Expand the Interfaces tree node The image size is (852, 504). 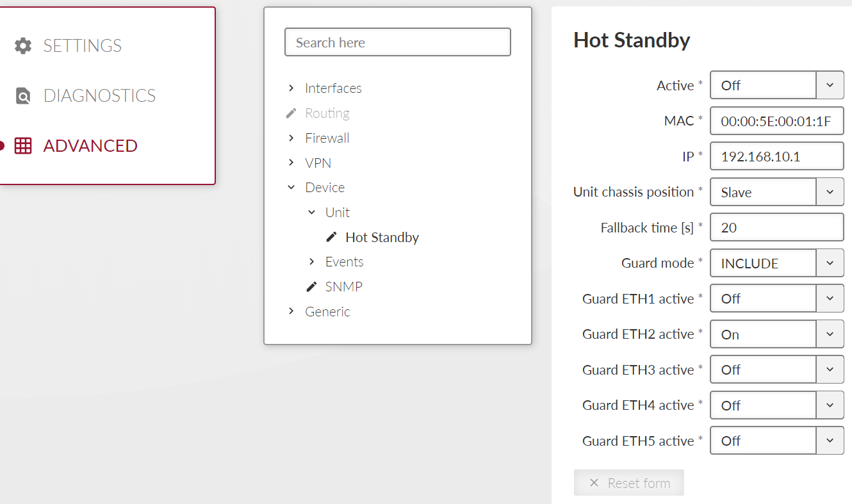coord(291,88)
